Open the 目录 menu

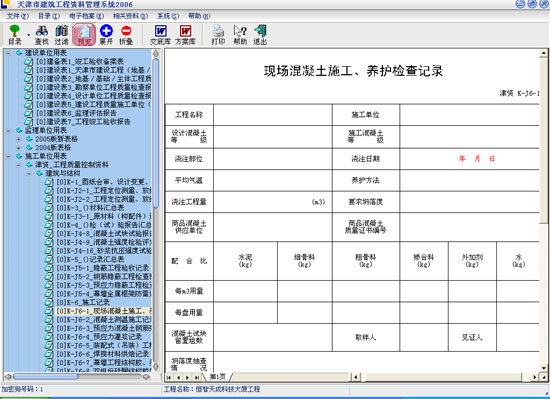pos(49,16)
